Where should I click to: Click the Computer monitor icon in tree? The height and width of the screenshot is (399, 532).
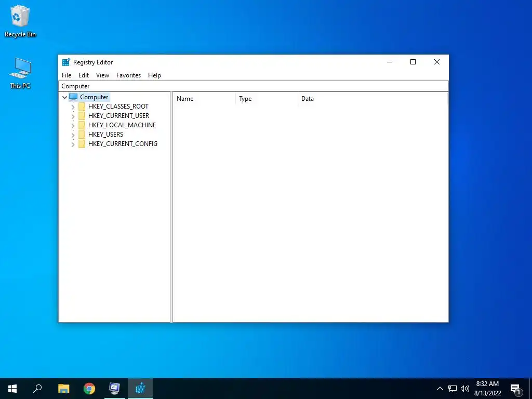tap(73, 97)
